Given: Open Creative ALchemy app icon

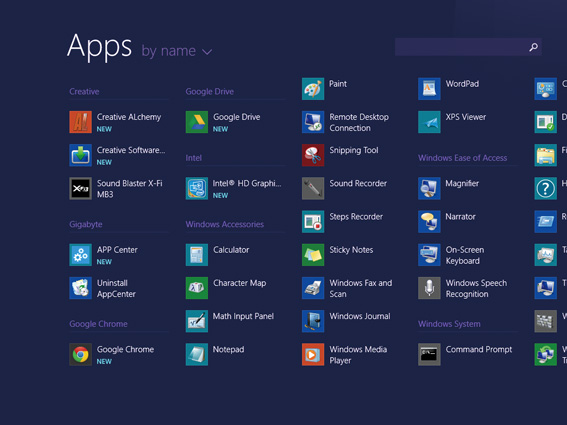Looking at the screenshot, I should (x=80, y=122).
